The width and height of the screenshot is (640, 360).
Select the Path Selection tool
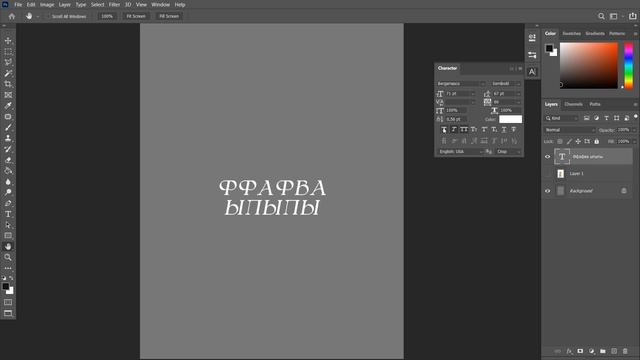coord(8,225)
